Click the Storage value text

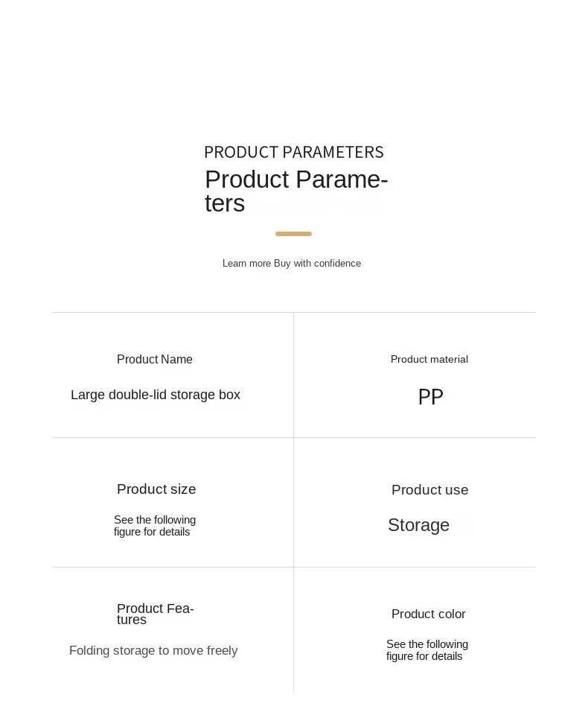click(x=418, y=526)
